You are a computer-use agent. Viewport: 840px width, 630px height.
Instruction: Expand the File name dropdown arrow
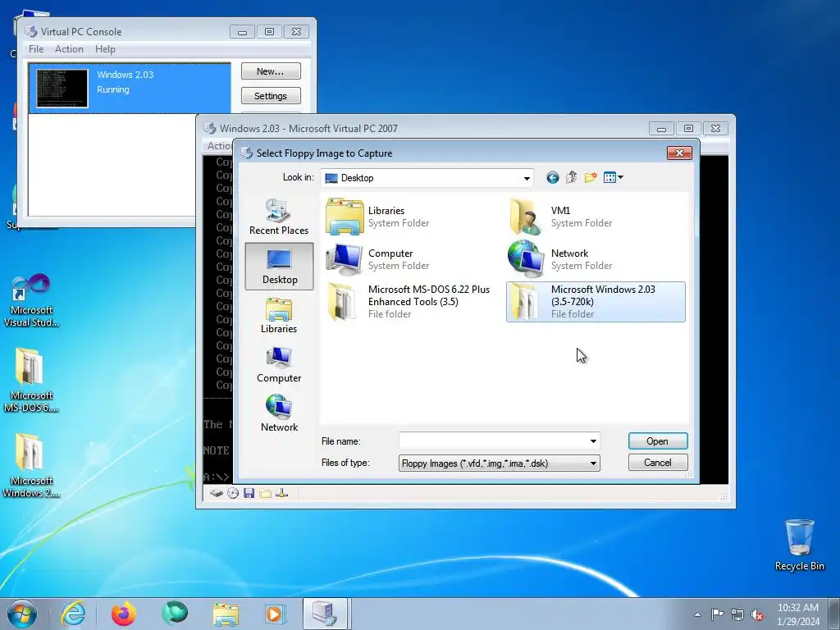click(x=593, y=441)
